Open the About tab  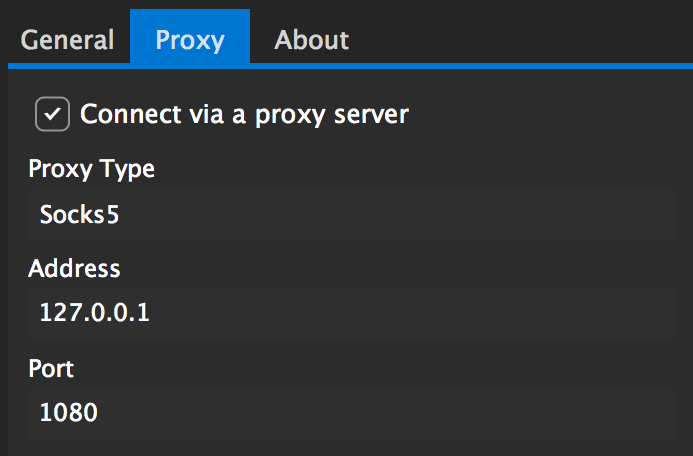[312, 40]
